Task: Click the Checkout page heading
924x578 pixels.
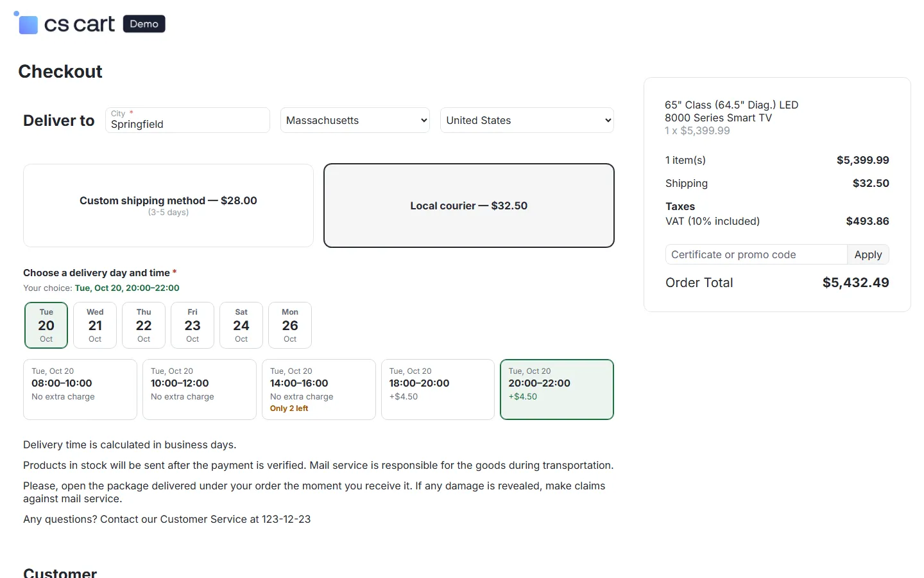Action: click(60, 71)
